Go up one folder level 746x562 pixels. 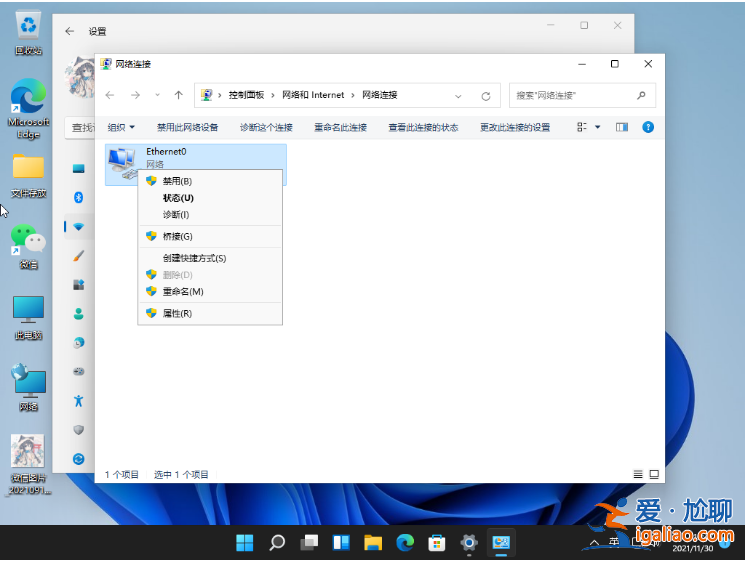coord(178,95)
